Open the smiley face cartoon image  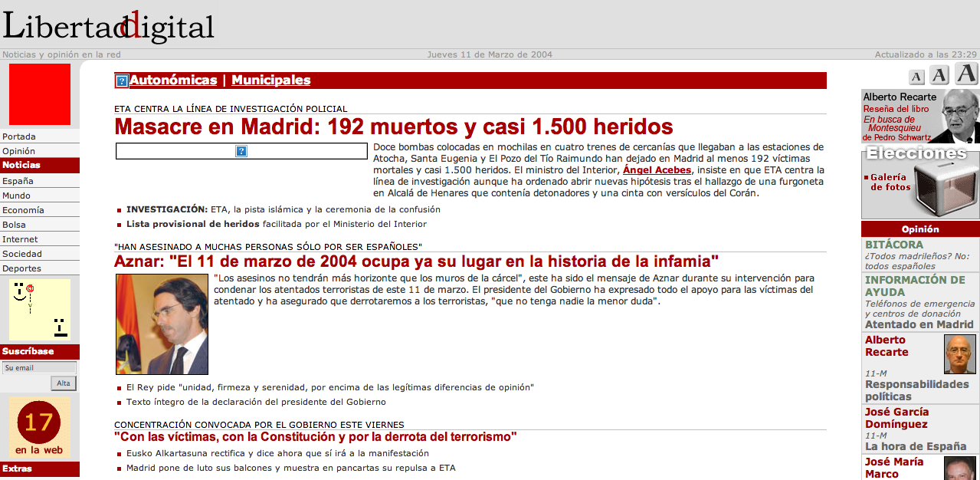pyautogui.click(x=40, y=310)
